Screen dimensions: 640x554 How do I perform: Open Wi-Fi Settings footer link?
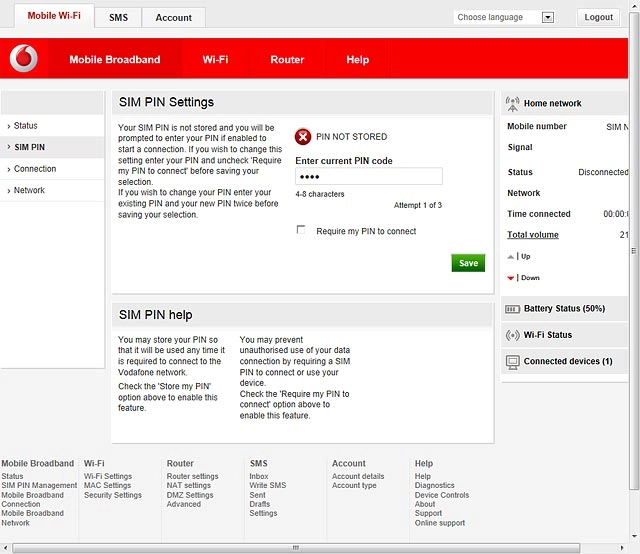pyautogui.click(x=108, y=476)
